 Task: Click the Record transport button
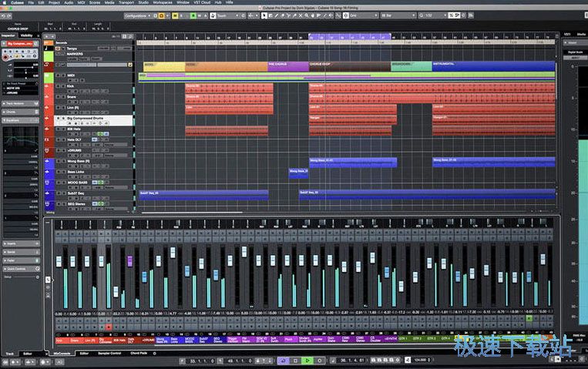pos(320,361)
